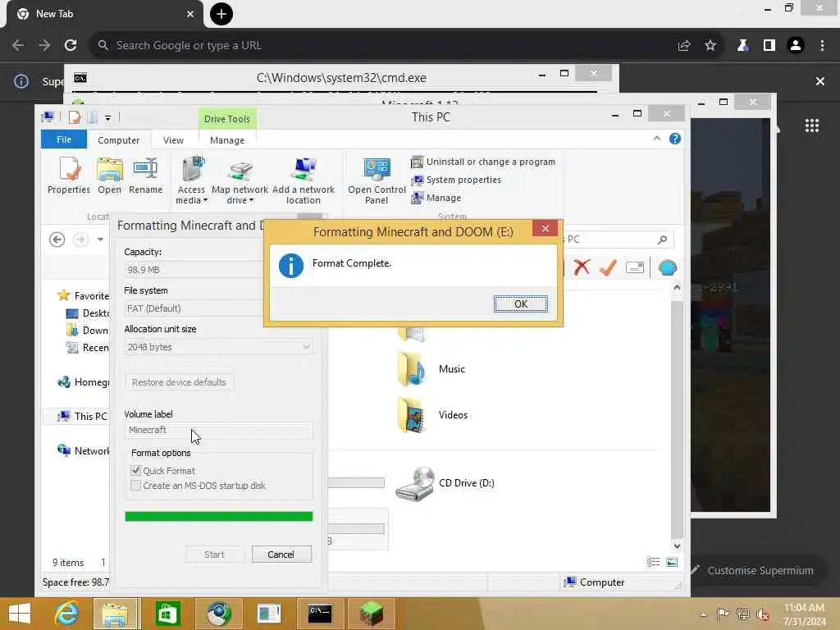
Task: Switch to the Computer ribbon tab
Action: point(118,139)
